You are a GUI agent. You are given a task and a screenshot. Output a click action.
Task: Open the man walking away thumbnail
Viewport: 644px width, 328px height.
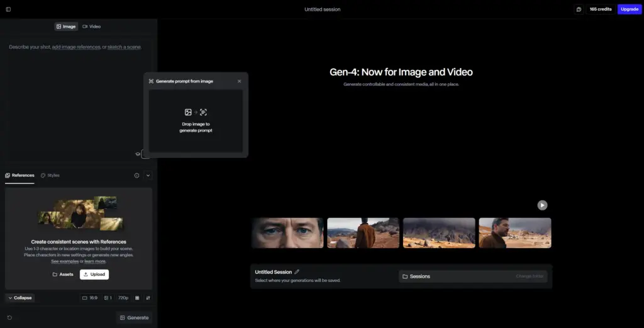[363, 233]
